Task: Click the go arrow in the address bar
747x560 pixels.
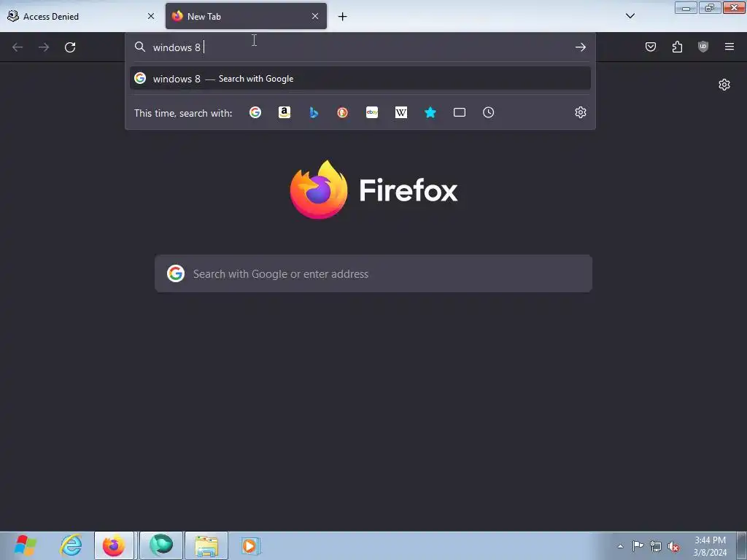Action: [580, 47]
